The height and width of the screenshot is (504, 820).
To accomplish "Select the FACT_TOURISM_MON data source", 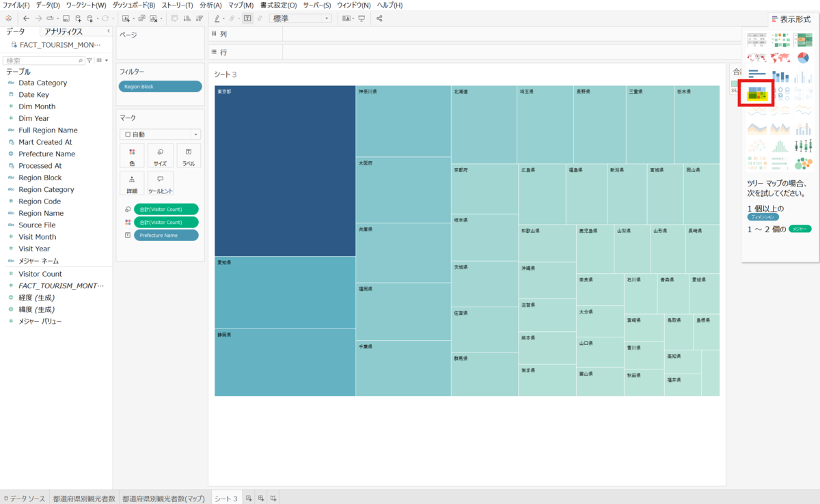I will coord(56,44).
